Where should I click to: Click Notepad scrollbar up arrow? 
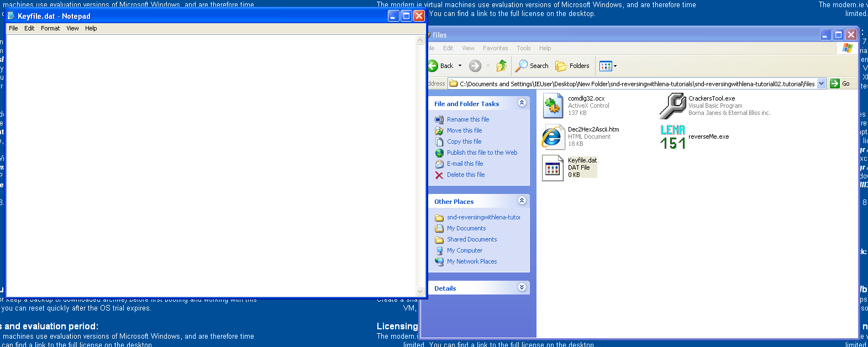tap(420, 40)
